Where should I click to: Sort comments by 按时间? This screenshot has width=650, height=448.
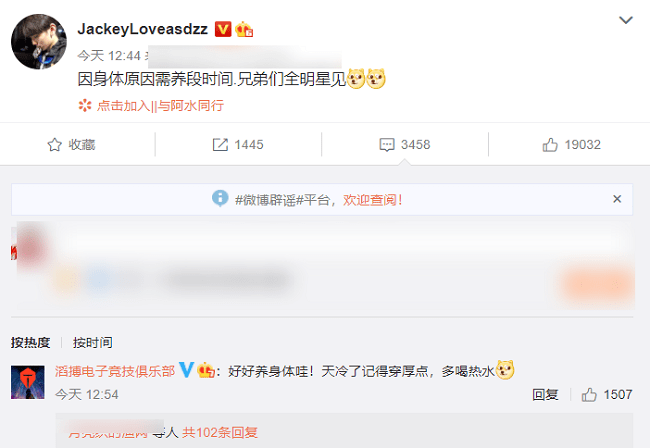tap(92, 342)
